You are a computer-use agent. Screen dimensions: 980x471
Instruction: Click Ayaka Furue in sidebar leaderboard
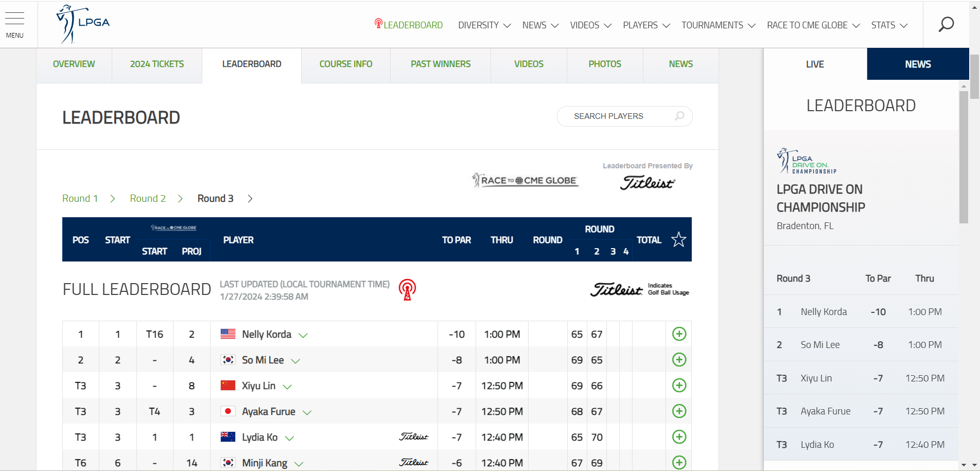(x=826, y=411)
